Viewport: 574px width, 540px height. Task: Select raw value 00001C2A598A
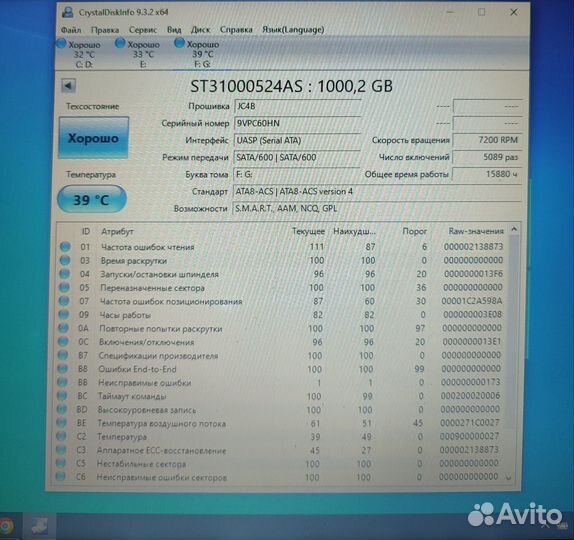(x=472, y=301)
